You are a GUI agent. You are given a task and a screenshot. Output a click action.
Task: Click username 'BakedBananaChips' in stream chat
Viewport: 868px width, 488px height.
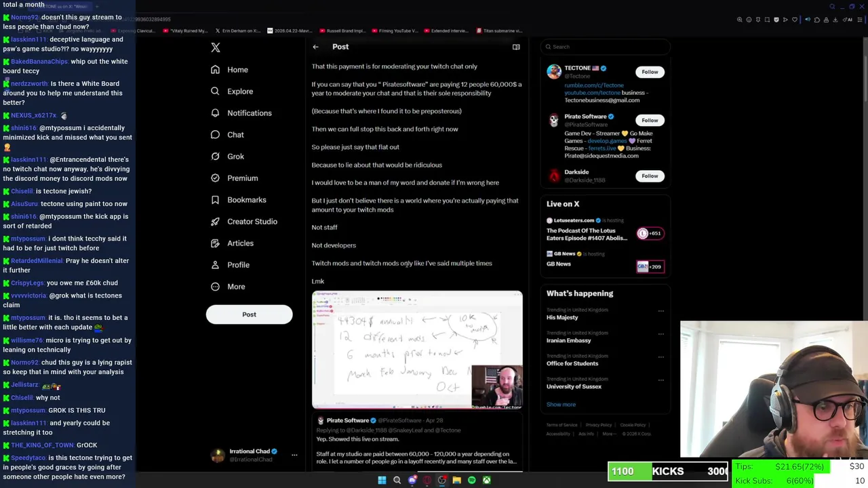pos(39,62)
